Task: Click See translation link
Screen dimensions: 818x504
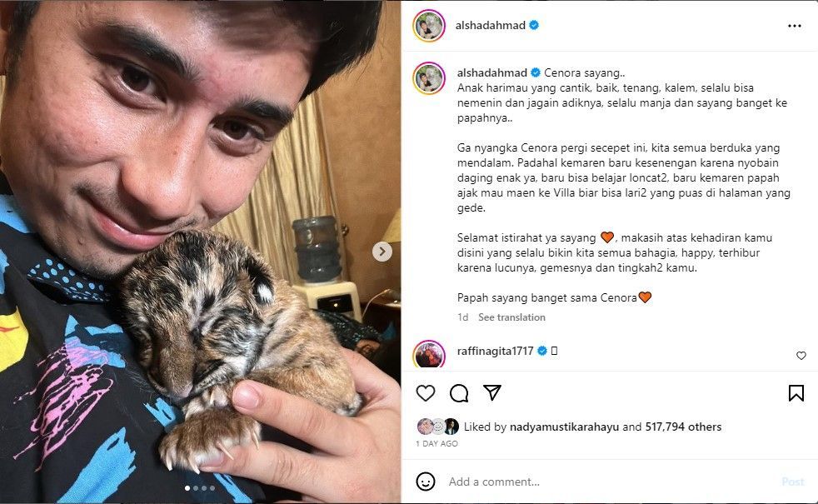Action: [x=511, y=317]
